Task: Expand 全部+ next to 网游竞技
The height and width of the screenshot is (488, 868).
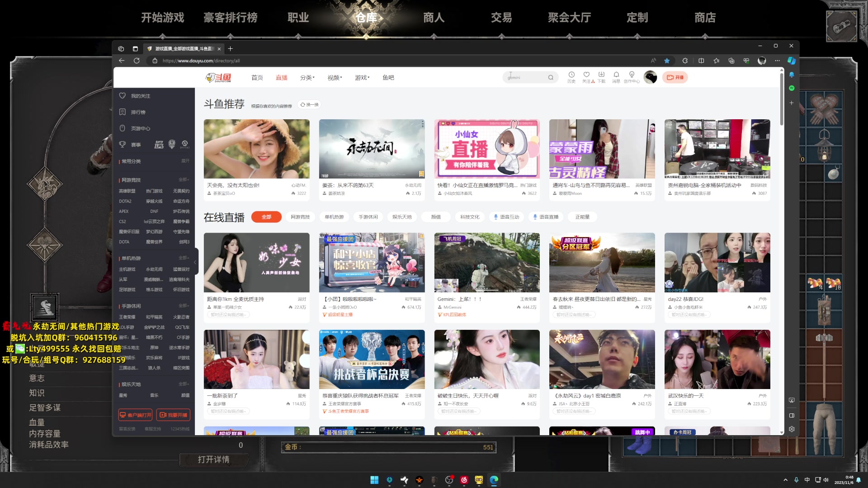Action: coord(184,180)
